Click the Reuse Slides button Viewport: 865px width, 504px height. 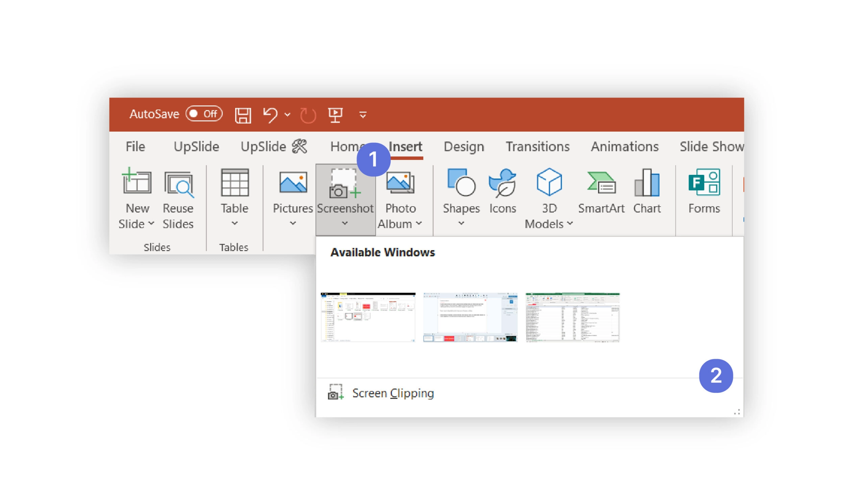coord(178,200)
